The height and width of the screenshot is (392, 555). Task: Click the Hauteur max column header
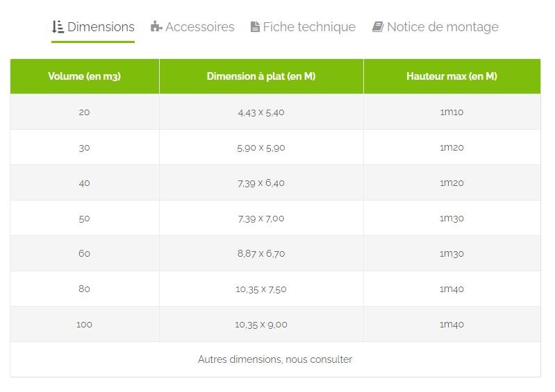tap(452, 76)
